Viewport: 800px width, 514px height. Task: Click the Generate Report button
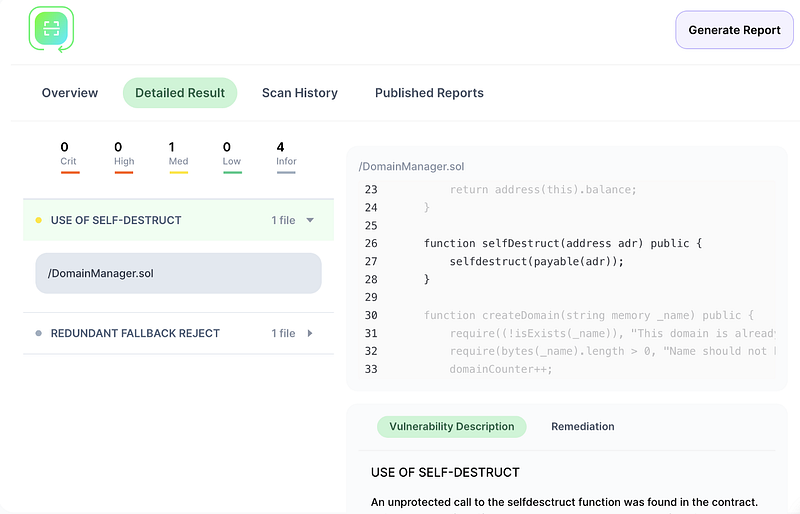coord(734,30)
